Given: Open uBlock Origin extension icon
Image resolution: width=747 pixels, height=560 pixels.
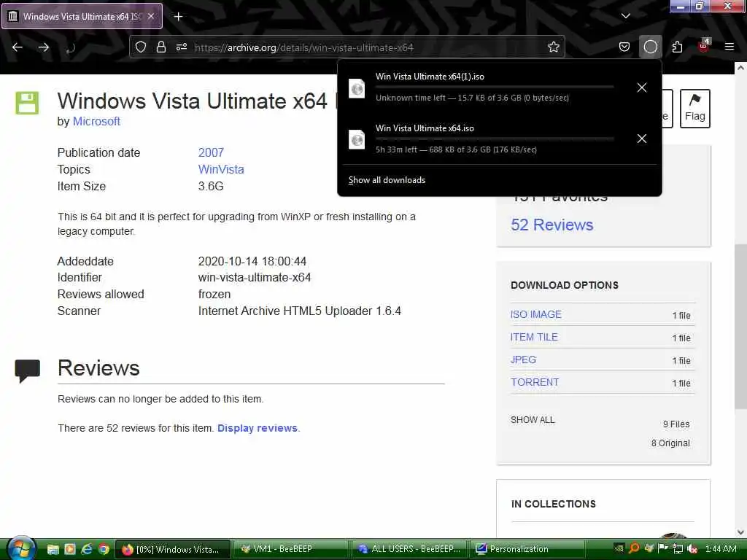Looking at the screenshot, I should click(x=704, y=46).
